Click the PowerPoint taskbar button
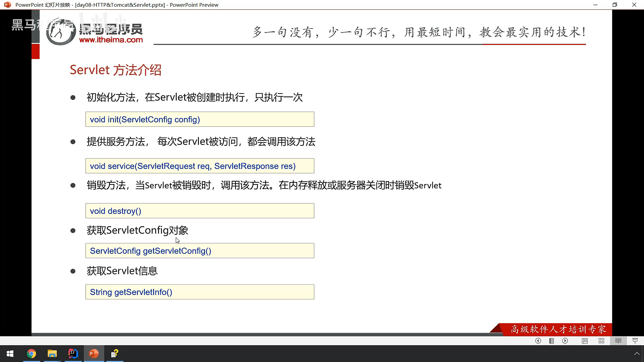The image size is (644, 362). point(94,354)
